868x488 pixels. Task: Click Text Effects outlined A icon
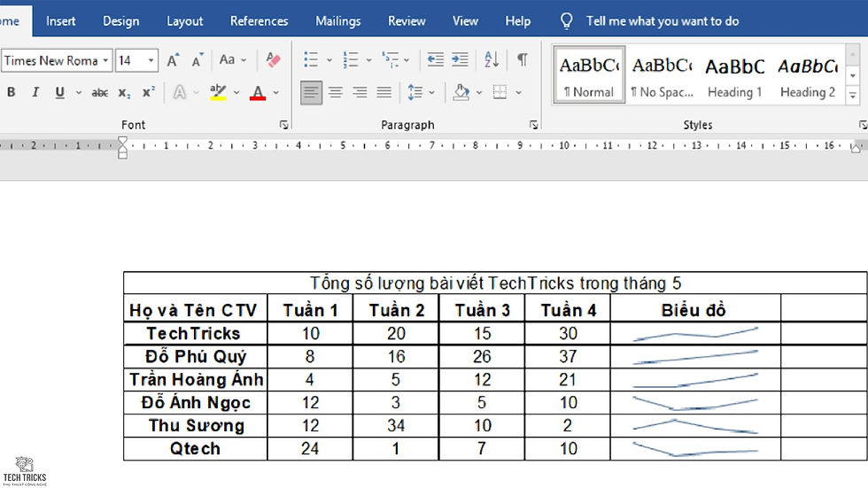pyautogui.click(x=179, y=92)
